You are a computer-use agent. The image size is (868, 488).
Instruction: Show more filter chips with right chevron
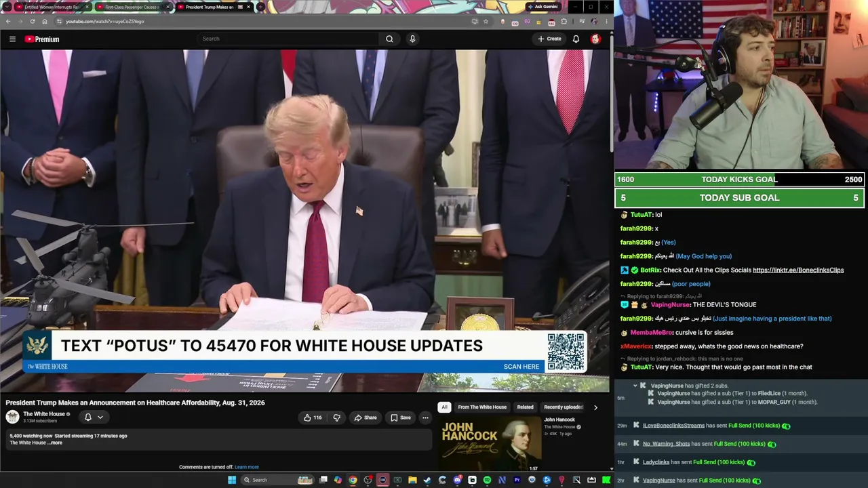[x=595, y=407]
